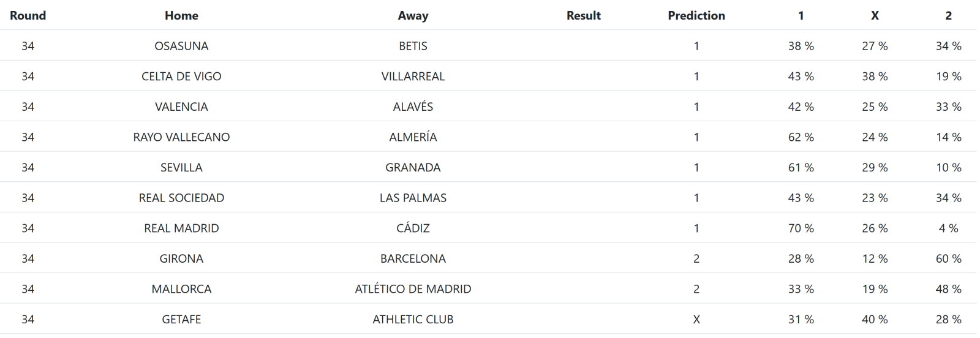
Task: Click BARCELONA in the Away column
Action: [413, 258]
